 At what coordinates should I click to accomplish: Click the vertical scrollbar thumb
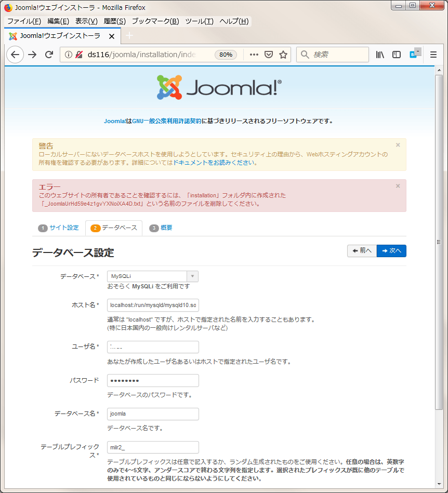[x=439, y=242]
